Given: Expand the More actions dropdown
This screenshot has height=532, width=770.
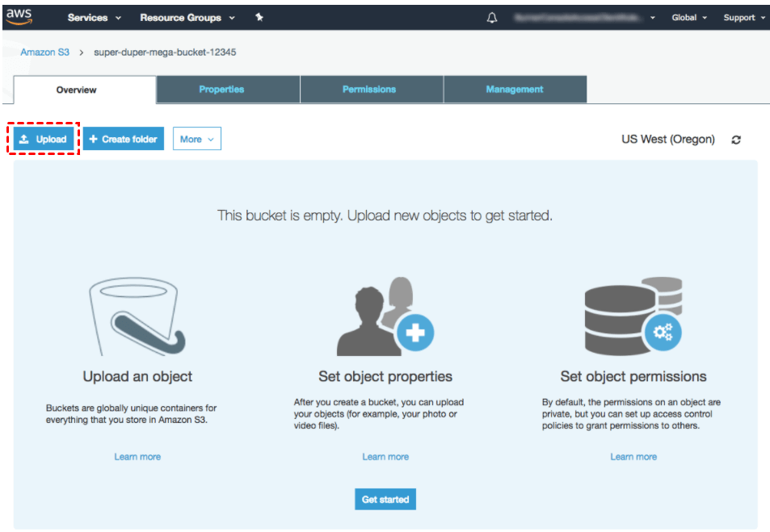Looking at the screenshot, I should click(x=197, y=139).
